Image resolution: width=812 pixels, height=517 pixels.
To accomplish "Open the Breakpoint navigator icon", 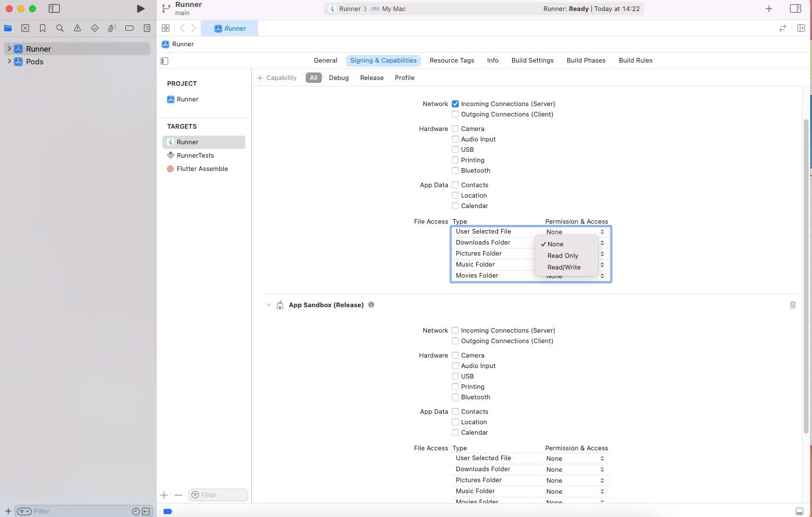I will coord(129,28).
